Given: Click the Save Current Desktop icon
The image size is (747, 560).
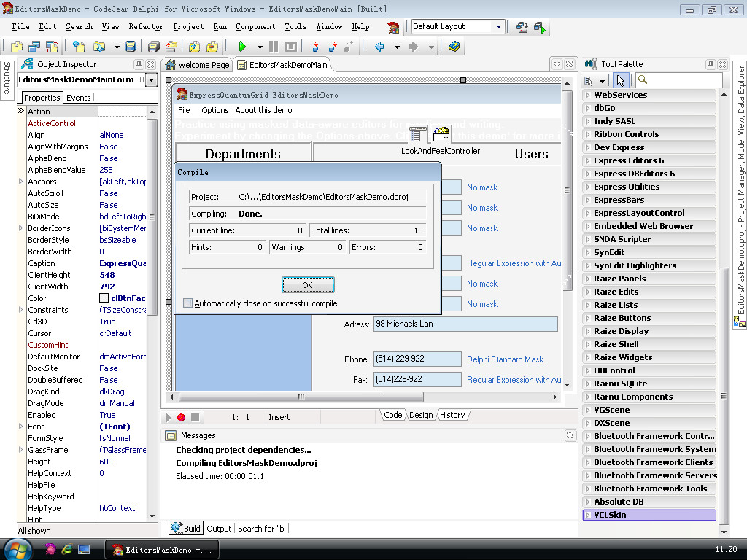Looking at the screenshot, I should [522, 27].
